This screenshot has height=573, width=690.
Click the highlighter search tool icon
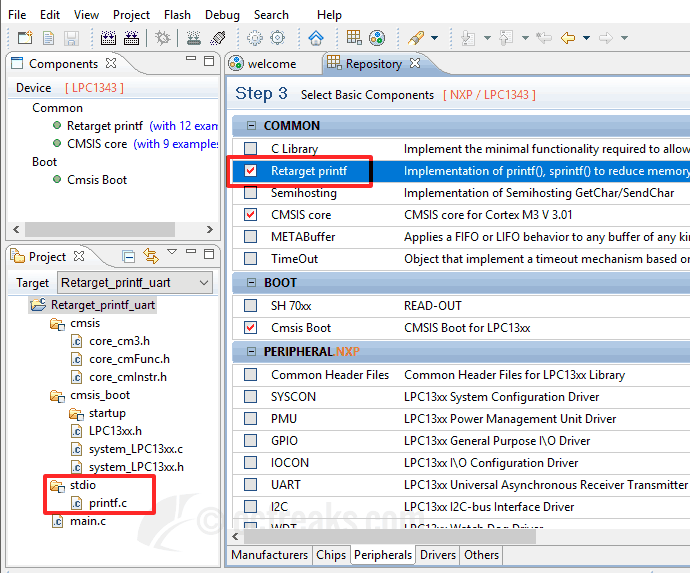(x=416, y=38)
